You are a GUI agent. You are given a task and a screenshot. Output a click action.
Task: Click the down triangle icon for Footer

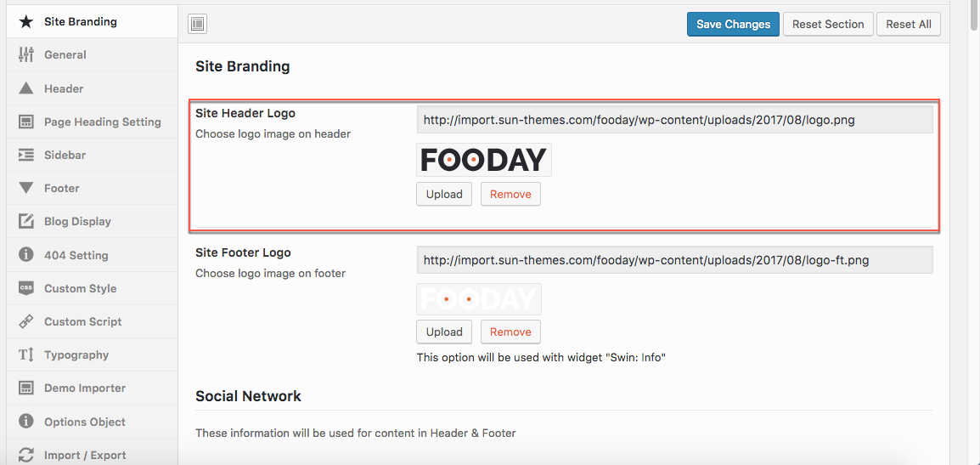(25, 188)
